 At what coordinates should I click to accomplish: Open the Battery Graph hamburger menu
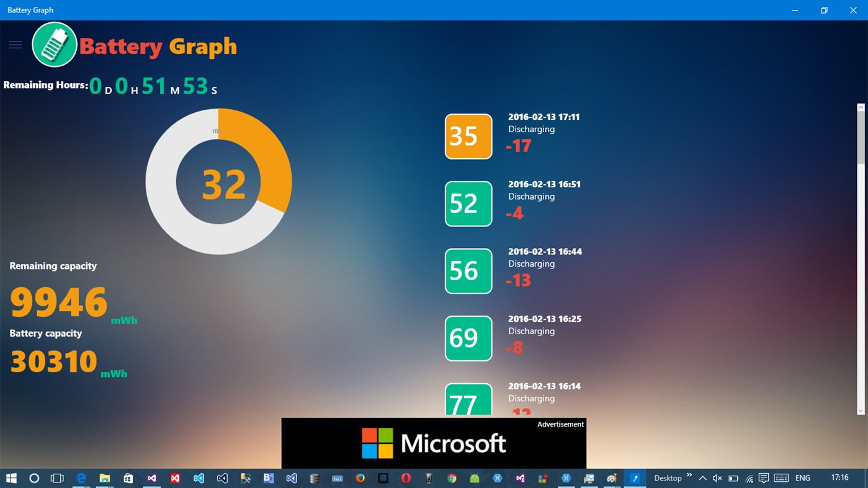point(14,44)
